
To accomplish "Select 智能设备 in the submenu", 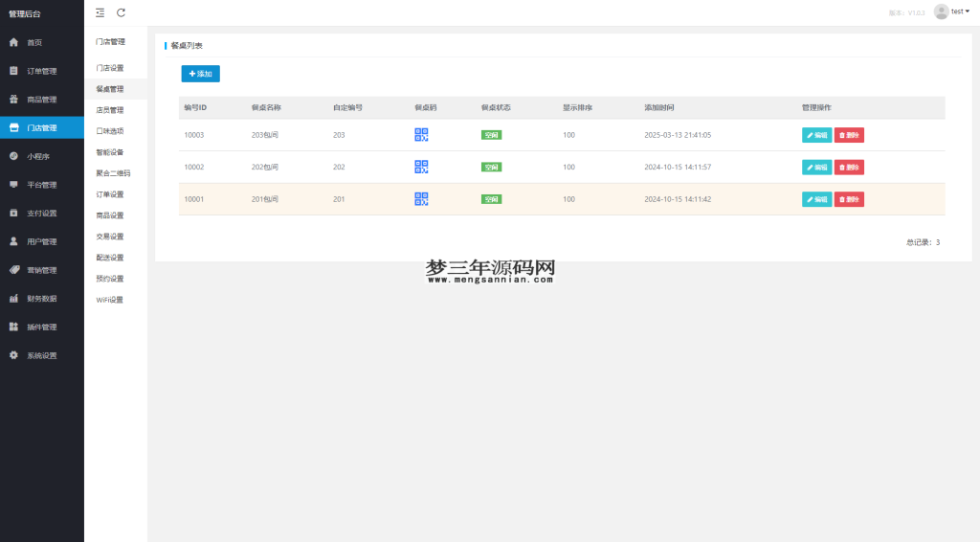I will coord(110,152).
